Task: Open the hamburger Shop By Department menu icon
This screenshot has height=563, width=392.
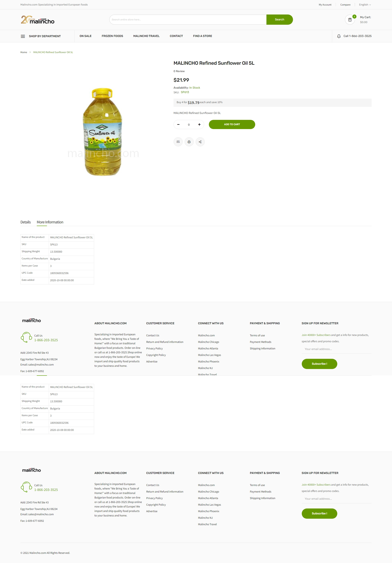Action: pos(23,36)
